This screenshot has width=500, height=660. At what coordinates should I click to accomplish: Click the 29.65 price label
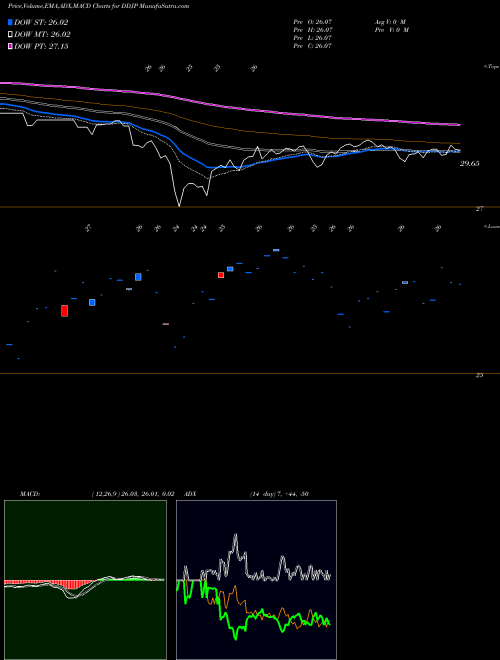point(469,163)
